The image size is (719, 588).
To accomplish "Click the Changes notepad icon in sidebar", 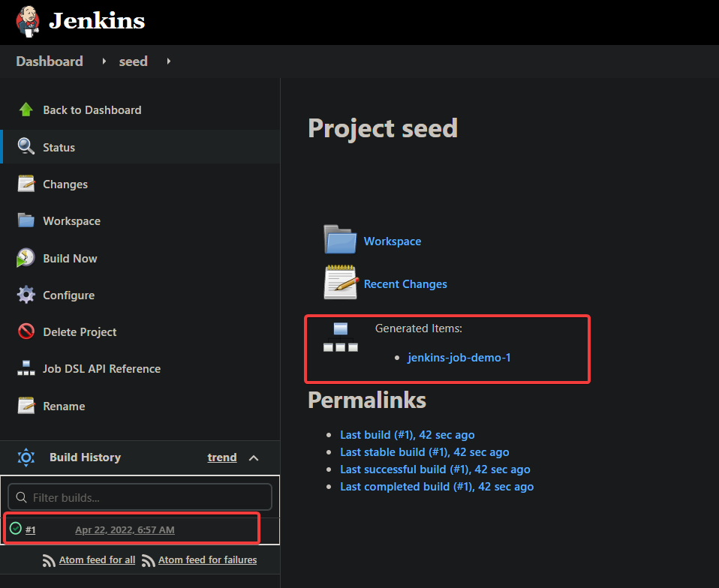I will [26, 184].
